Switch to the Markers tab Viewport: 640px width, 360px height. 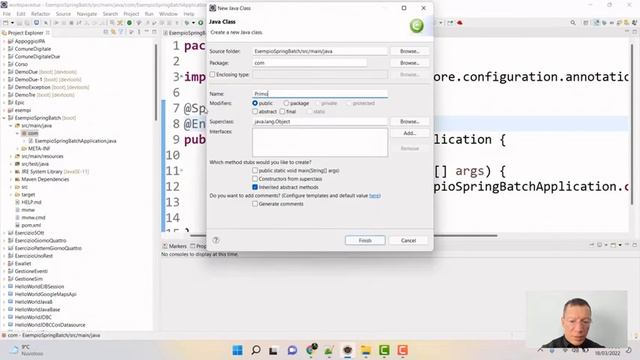point(175,246)
